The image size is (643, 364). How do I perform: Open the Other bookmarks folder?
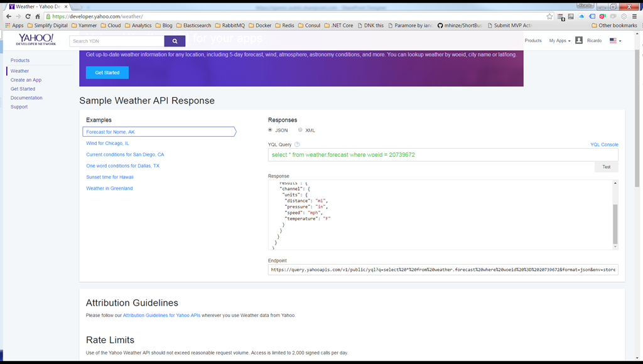(x=614, y=25)
